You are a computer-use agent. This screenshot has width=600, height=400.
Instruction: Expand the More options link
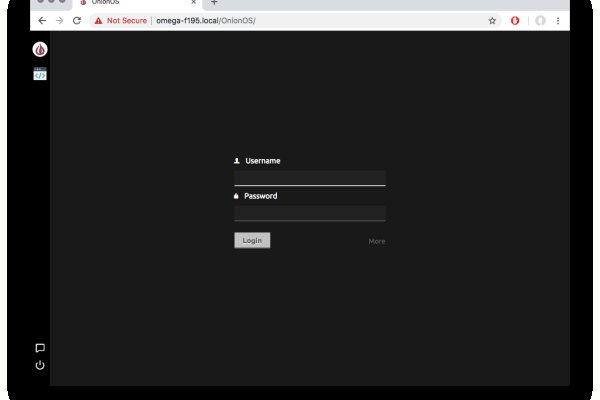click(376, 241)
